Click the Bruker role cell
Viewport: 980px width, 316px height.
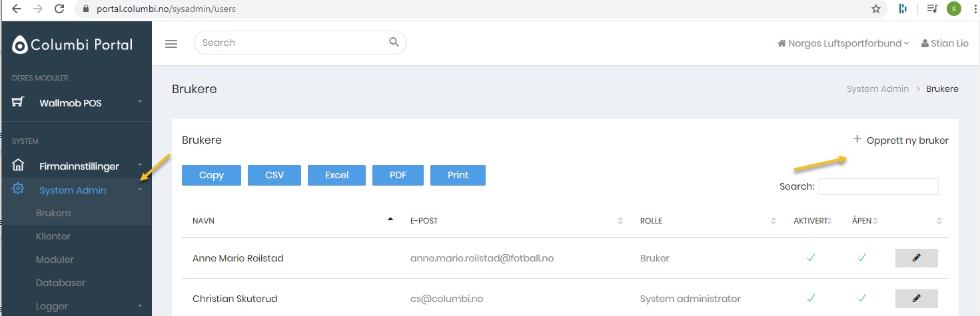tap(655, 258)
